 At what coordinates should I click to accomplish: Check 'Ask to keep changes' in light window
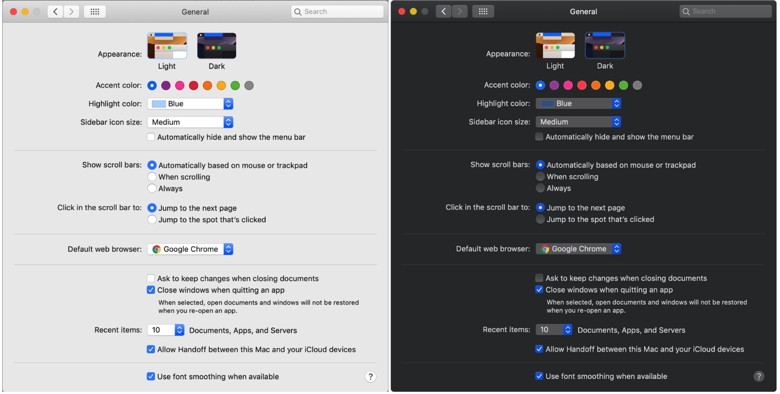[151, 278]
